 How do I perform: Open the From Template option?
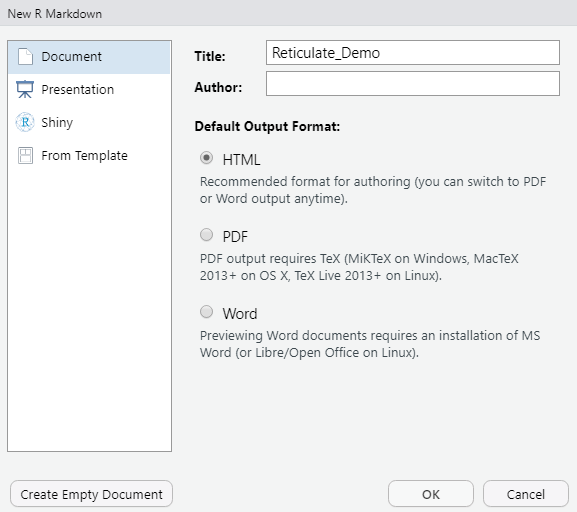click(x=89, y=156)
